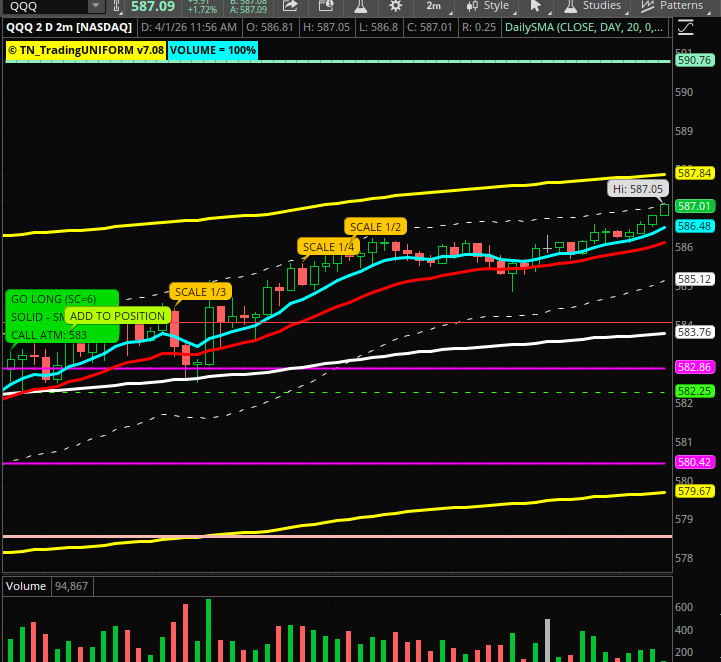Click the 590.76 price axis label
This screenshot has width=721, height=662.
pyautogui.click(x=694, y=60)
